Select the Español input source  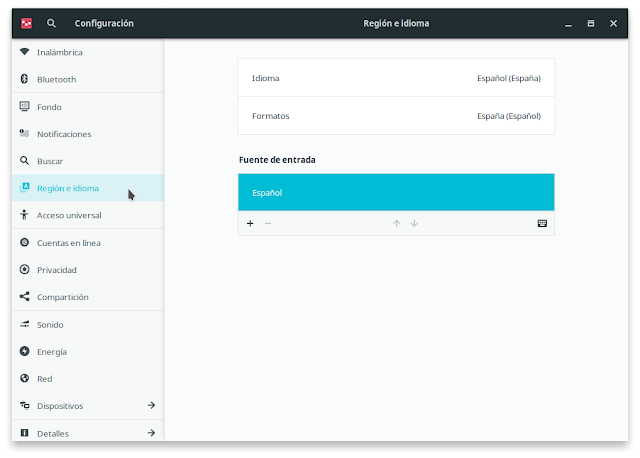[x=396, y=192]
